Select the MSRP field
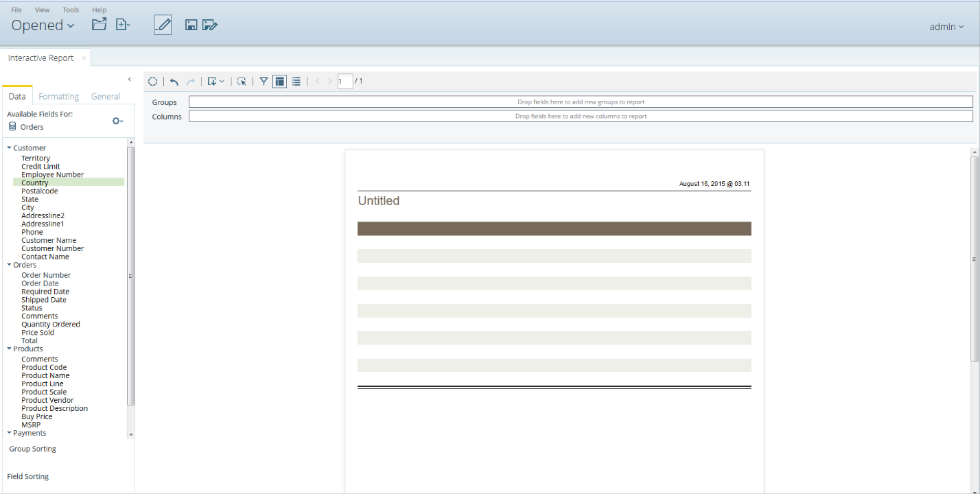This screenshot has height=494, width=980. coord(31,425)
